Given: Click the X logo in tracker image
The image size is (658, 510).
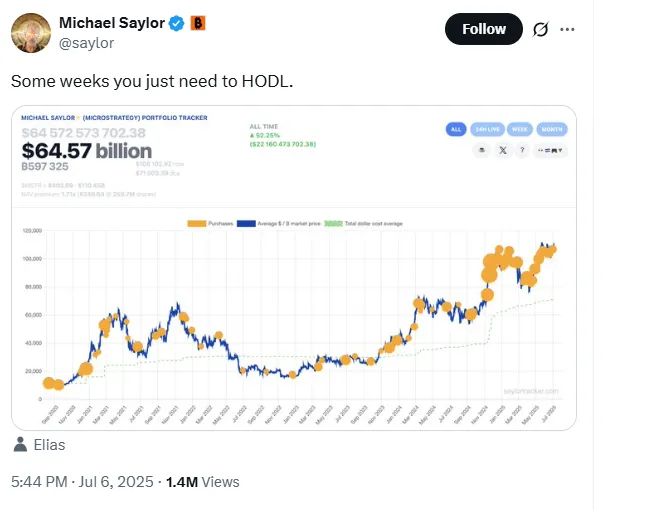Looking at the screenshot, I should 502,150.
